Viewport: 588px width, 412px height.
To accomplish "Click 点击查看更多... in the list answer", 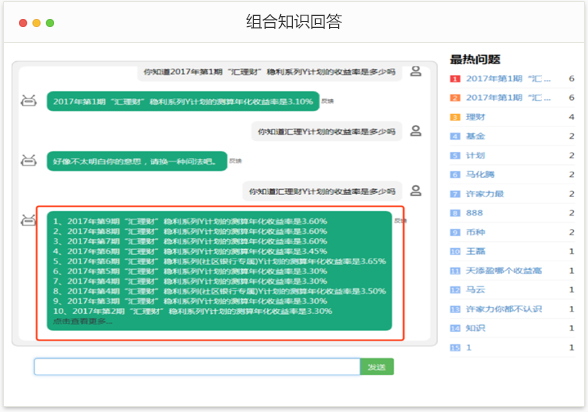I will [83, 321].
